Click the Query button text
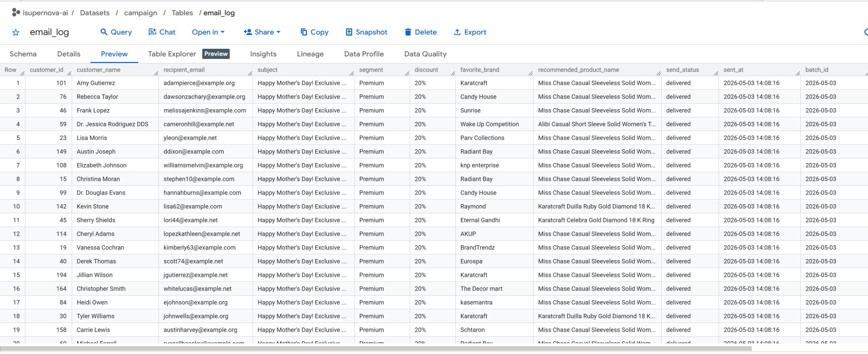The height and width of the screenshot is (354, 868). coord(121,32)
